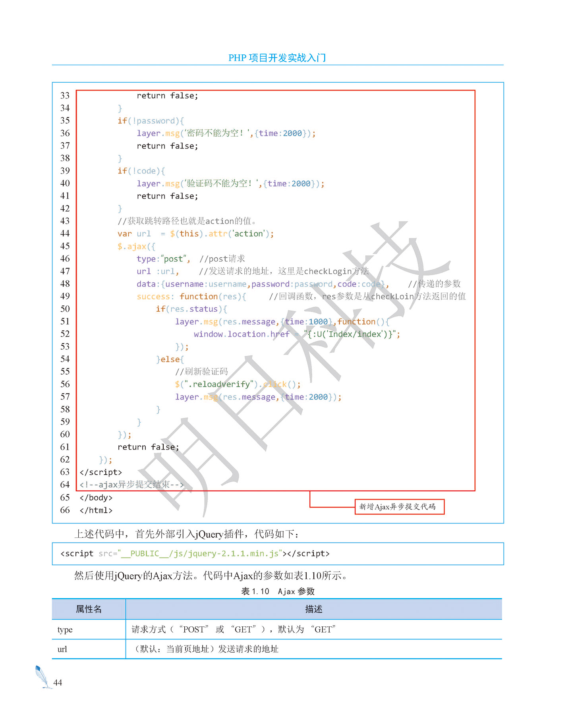Screen dimensions: 572x728
Task: Click the '</html>' tag
Action: [x=96, y=510]
